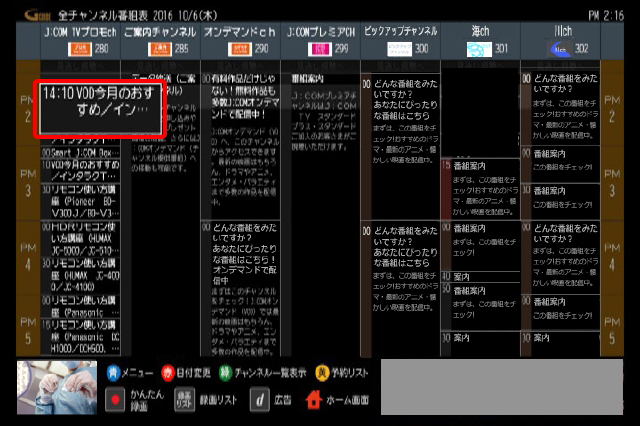This screenshot has height=426, width=640.
Task: Select highlighted 14:10 VOD今月のおすすめ program
Action: [100, 109]
